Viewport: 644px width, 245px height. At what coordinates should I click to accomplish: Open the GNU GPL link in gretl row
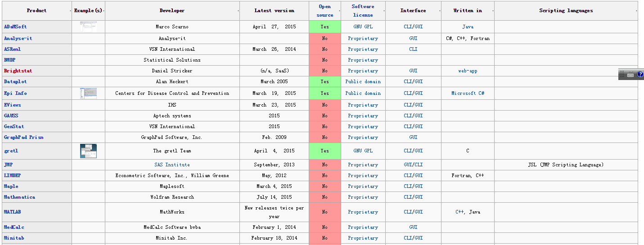(363, 151)
